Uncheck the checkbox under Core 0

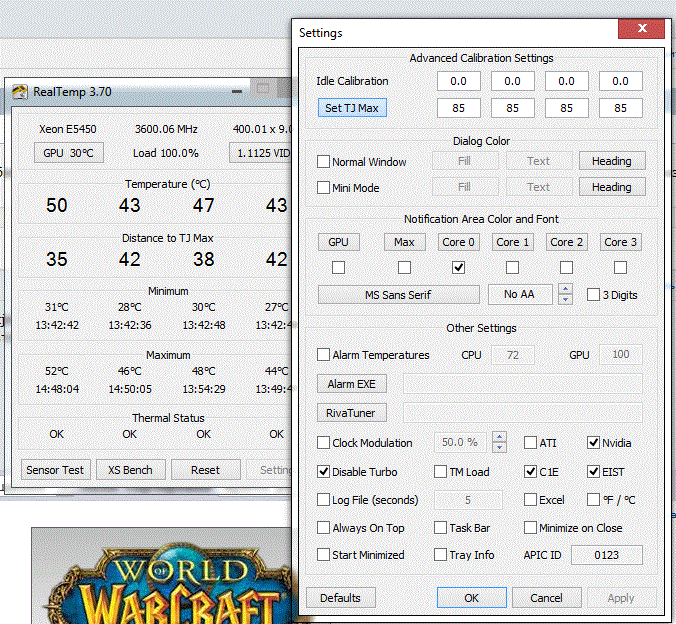click(459, 267)
